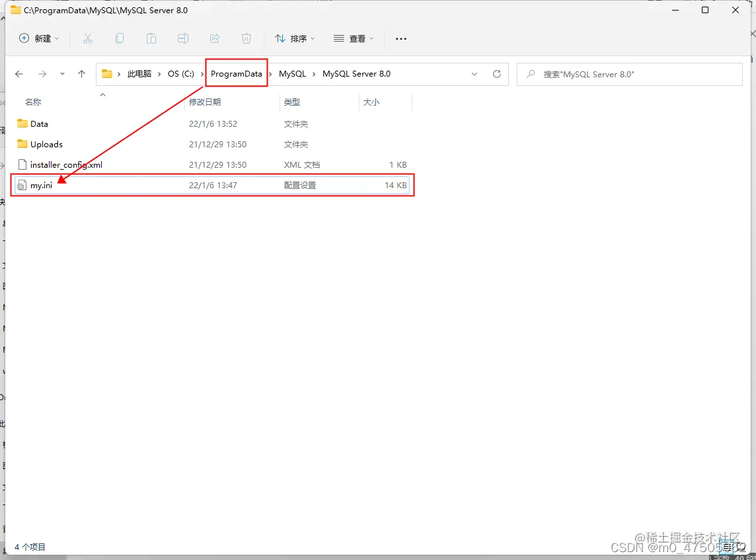756x560 pixels.
Task: Sort by 类型 column header
Action: (x=291, y=102)
